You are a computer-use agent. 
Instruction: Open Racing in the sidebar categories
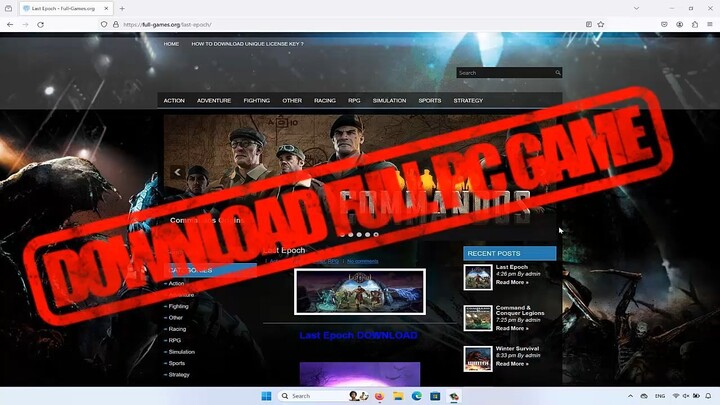tap(177, 329)
